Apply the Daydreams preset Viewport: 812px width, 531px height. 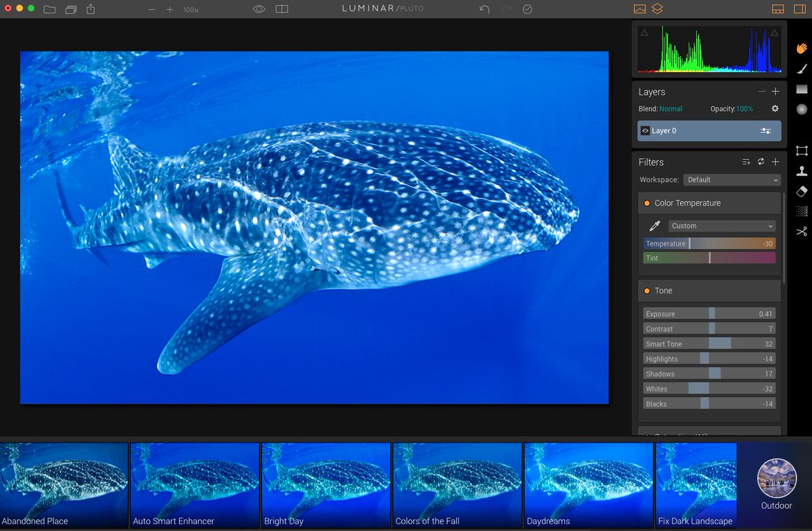(x=589, y=486)
